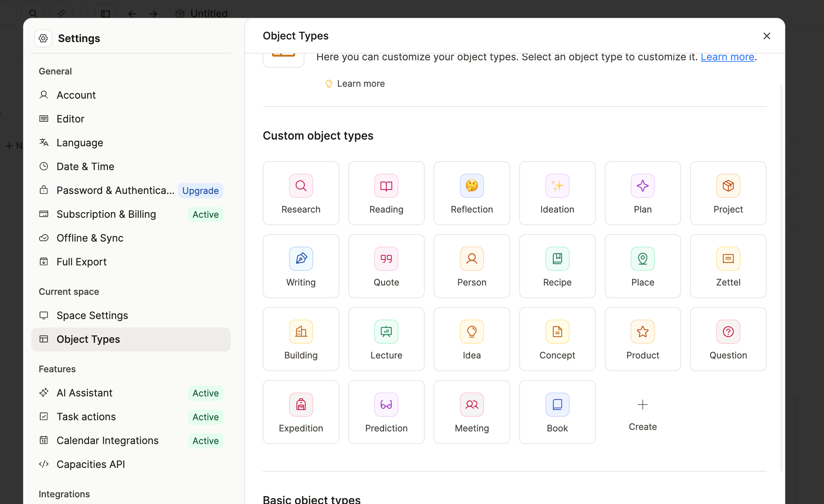Go to Space Settings
The height and width of the screenshot is (504, 824).
point(92,315)
